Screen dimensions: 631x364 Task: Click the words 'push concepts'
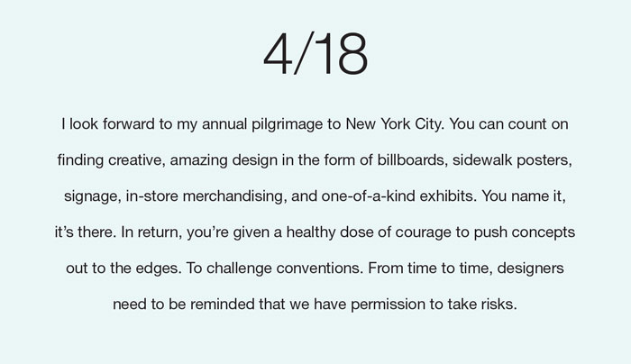[525, 232]
